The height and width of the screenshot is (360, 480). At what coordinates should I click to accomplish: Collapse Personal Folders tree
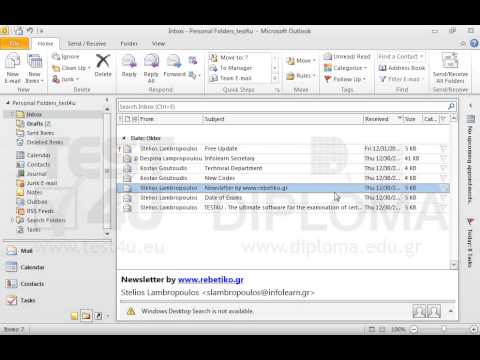[x=8, y=103]
